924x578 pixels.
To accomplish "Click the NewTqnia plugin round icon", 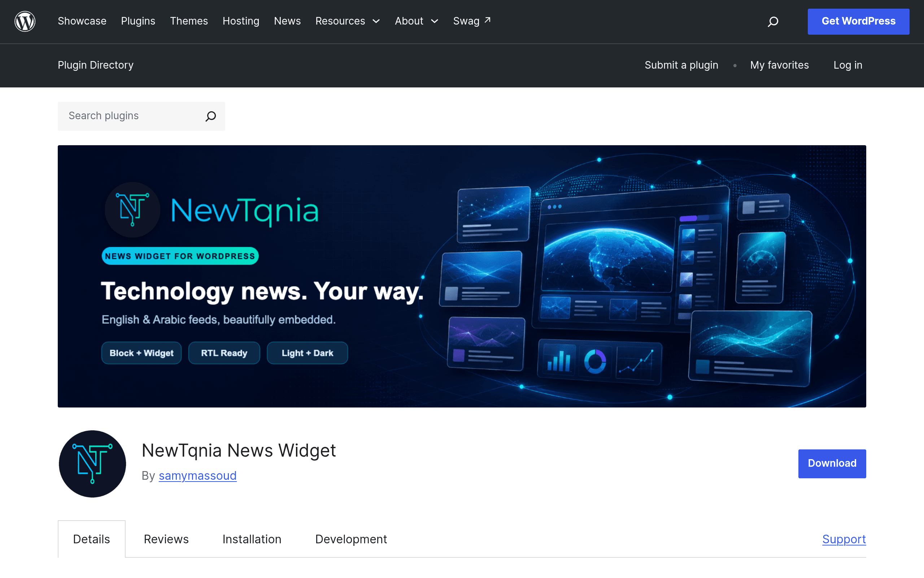I will pos(92,464).
